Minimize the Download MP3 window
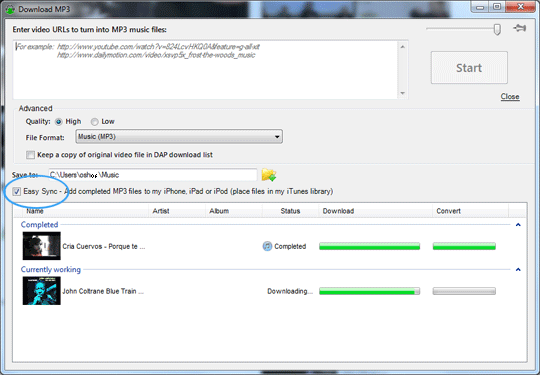 coord(480,7)
